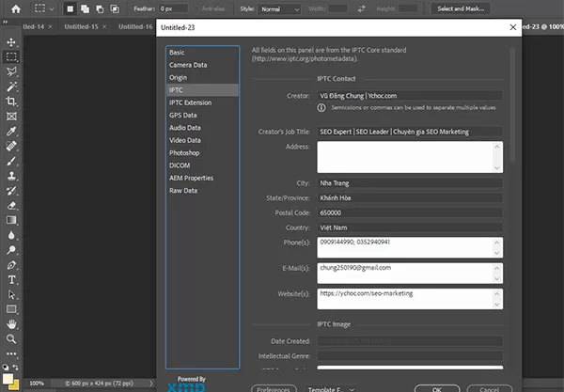The width and height of the screenshot is (564, 392).
Task: Open the Audio Data category
Action: 202,128
